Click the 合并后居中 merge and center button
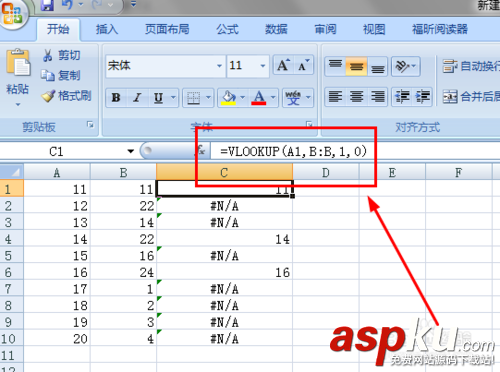Screen dimensions: 500x372 tap(471, 97)
